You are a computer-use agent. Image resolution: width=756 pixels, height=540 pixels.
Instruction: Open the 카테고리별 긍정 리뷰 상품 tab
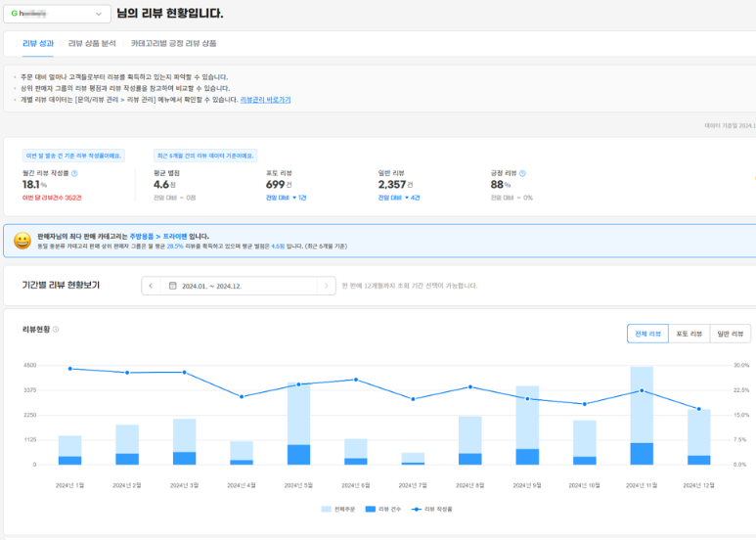[173, 43]
